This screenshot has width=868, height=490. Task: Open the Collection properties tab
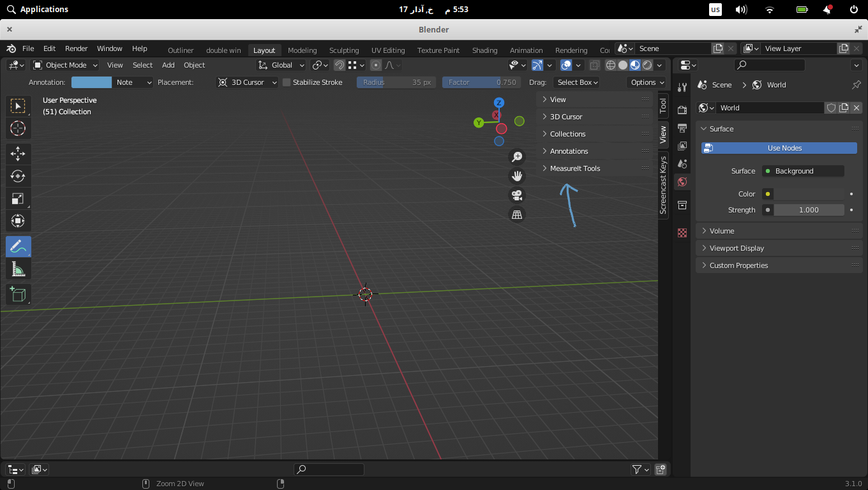point(682,205)
